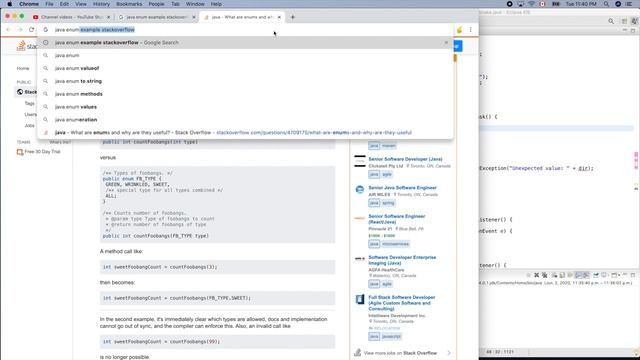This screenshot has width=640, height=360.
Task: Click the Stack Overflow logo
Action: (x=27, y=46)
